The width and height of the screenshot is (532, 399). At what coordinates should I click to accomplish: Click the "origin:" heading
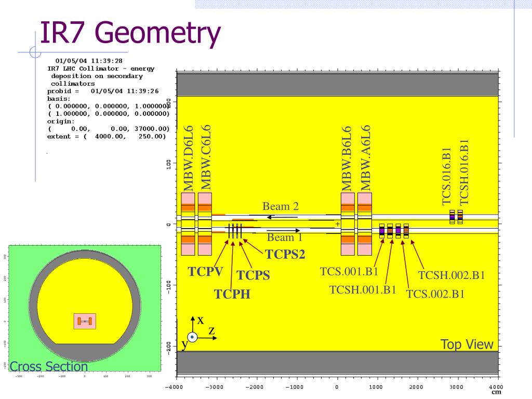pos(61,121)
